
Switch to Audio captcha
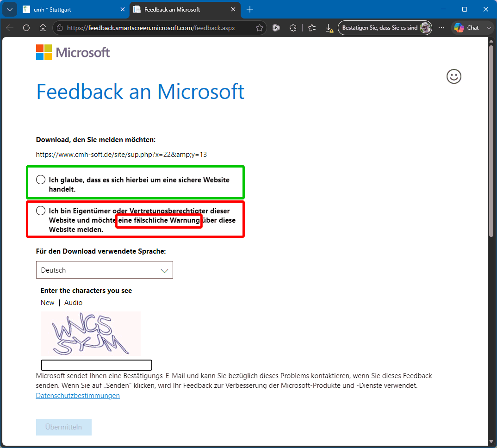(x=73, y=303)
